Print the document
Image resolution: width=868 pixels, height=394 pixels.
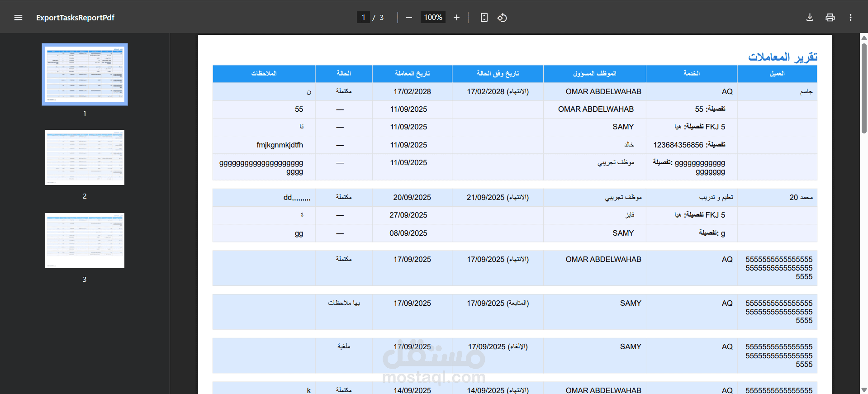coord(830,18)
